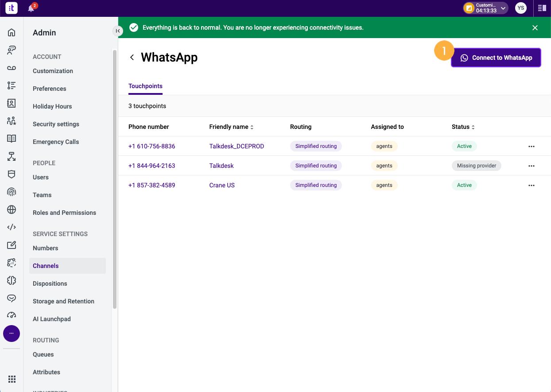Click the purple more-apps ellipsis button
This screenshot has height=392, width=551.
tap(12, 334)
